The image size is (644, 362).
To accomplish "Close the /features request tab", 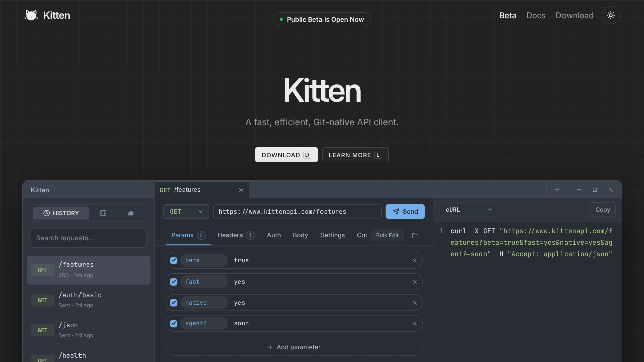I will pyautogui.click(x=241, y=190).
